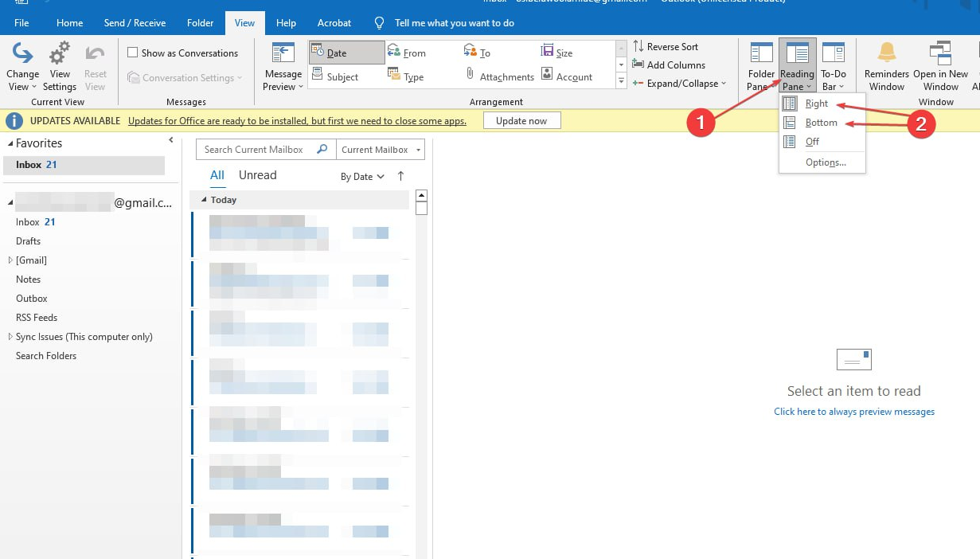Click the Reverse Sort arrows
980x559 pixels.
(638, 47)
